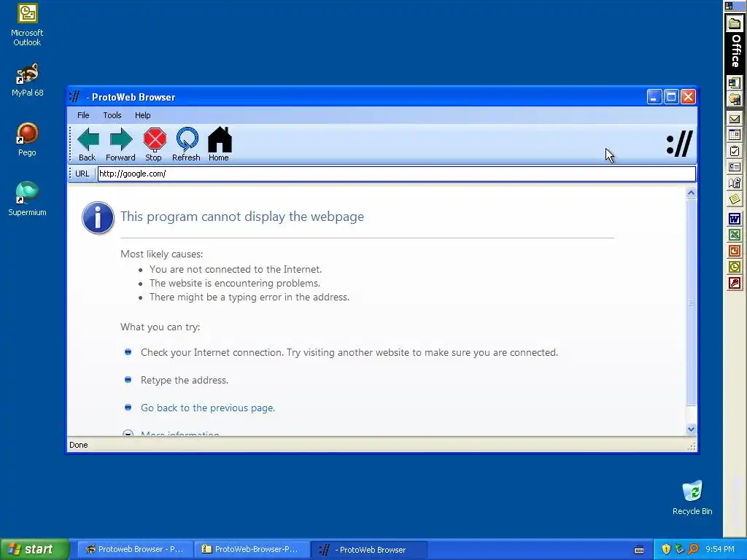Click 'There might be a typing error' text
The height and width of the screenshot is (560, 747).
click(249, 297)
